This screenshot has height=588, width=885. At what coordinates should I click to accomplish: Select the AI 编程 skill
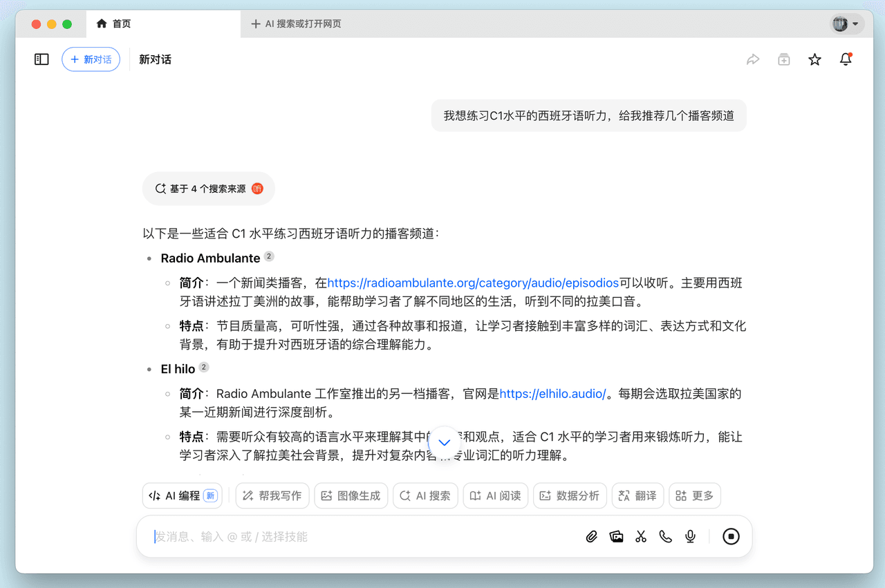coord(183,495)
